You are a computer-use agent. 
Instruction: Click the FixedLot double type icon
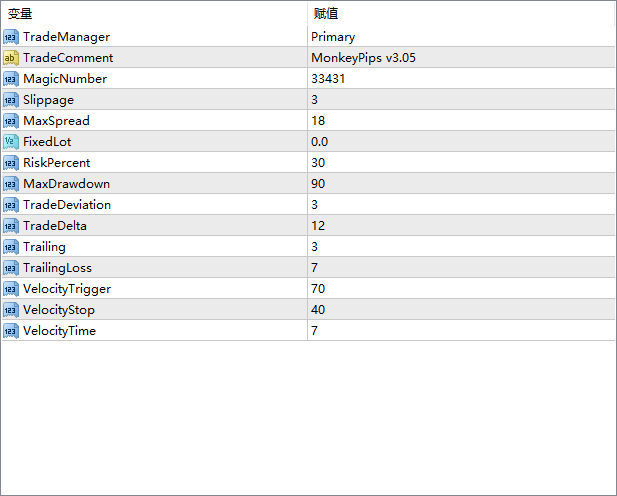click(x=11, y=142)
